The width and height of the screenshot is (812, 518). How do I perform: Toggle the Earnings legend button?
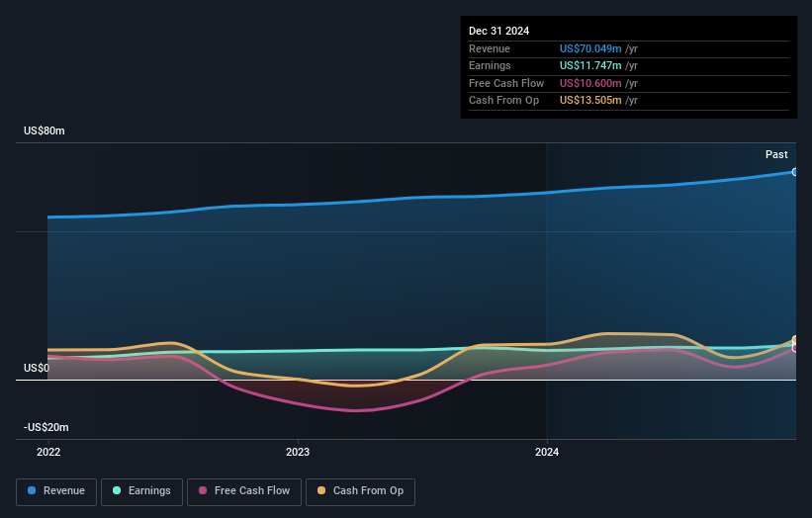click(x=141, y=491)
